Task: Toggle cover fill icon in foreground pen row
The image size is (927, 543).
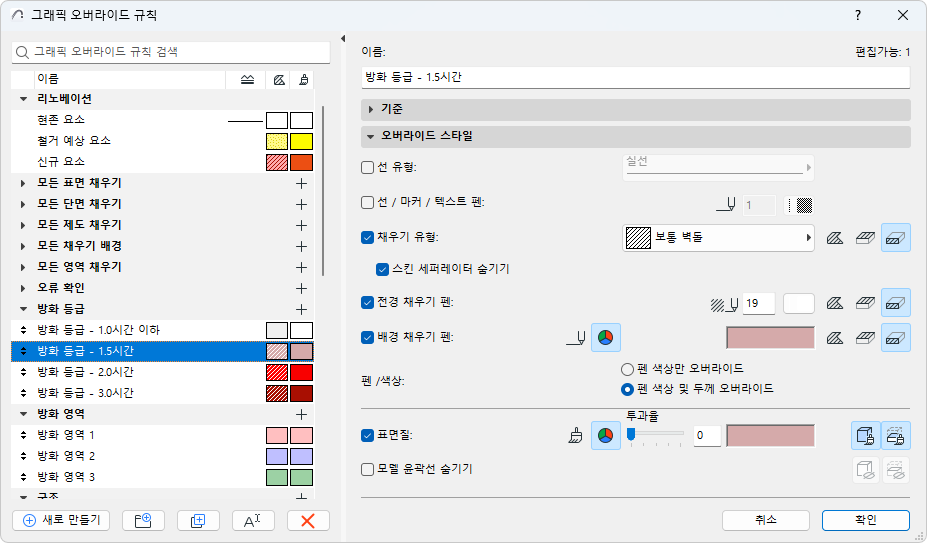Action: tap(896, 303)
